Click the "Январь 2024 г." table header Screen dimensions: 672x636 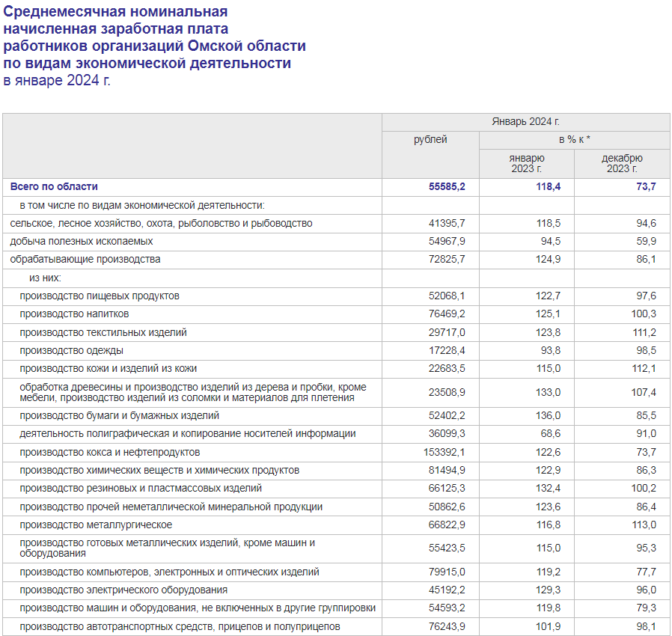point(525,122)
